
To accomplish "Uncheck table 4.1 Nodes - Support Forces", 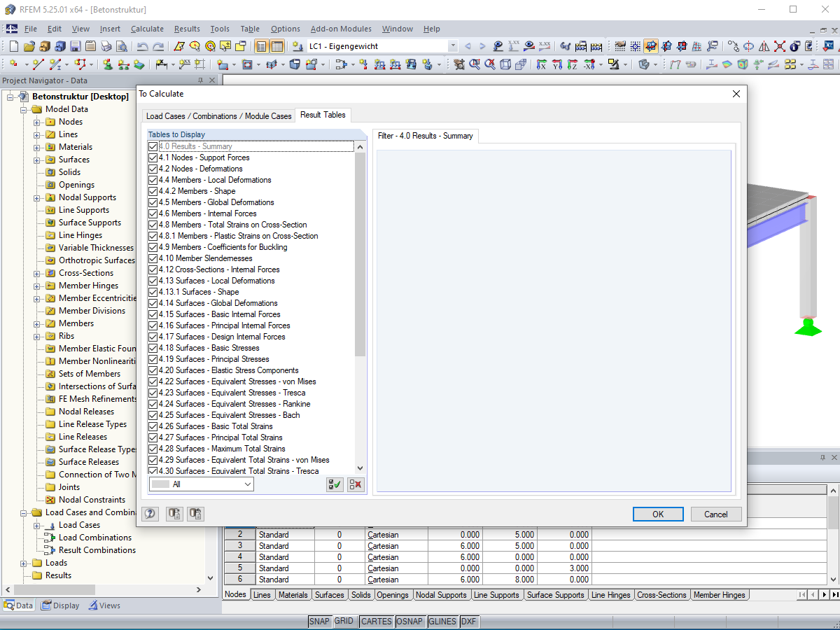I will (x=153, y=157).
